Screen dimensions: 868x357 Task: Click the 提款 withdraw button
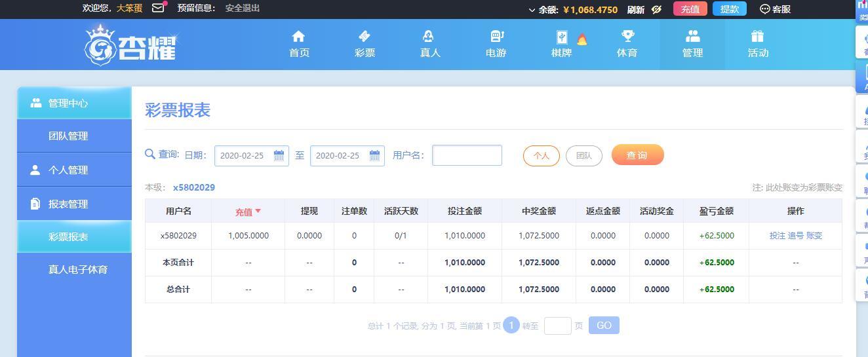tap(730, 9)
